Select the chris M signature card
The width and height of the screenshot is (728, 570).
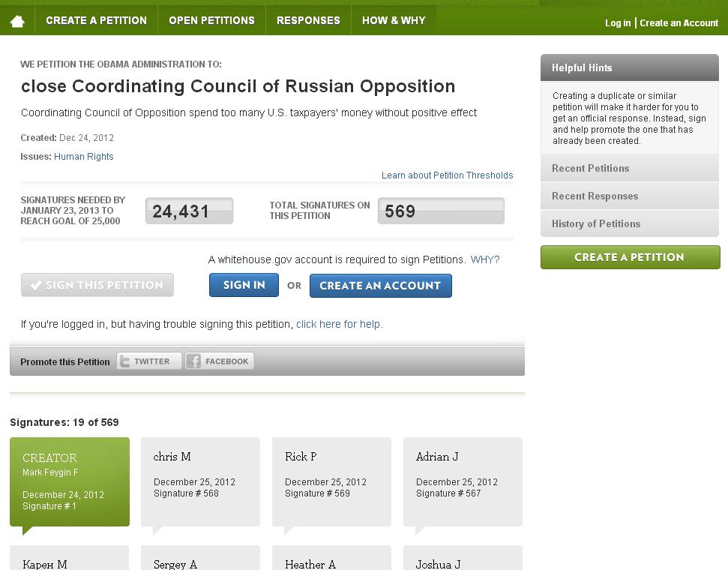(x=201, y=481)
